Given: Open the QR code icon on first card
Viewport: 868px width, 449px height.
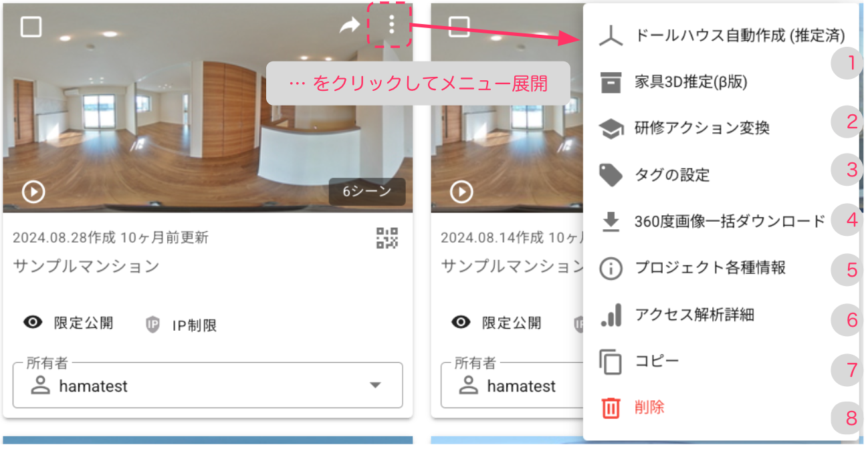Looking at the screenshot, I should point(387,238).
